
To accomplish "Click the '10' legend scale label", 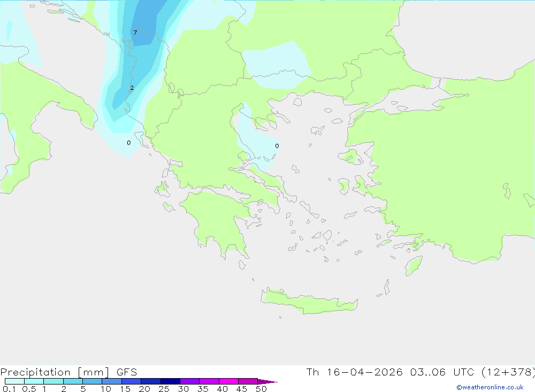I will tap(106, 389).
